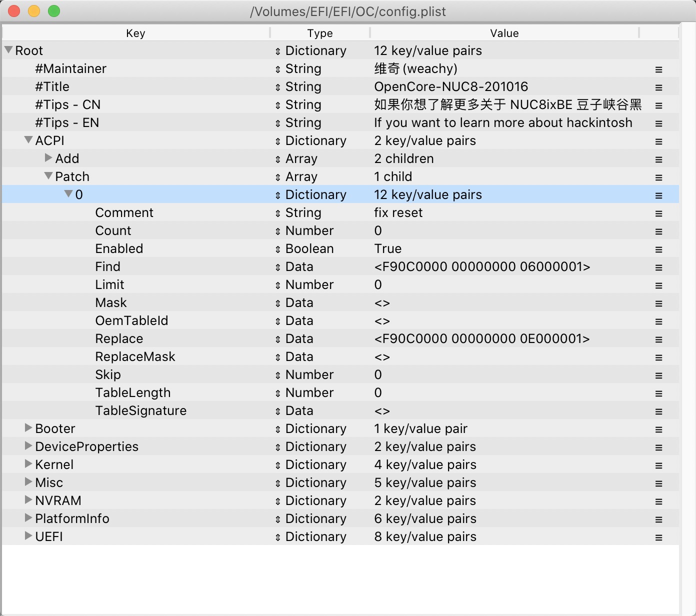Open the action menu icon for #Maintainer
This screenshot has height=616, width=696.
[659, 68]
